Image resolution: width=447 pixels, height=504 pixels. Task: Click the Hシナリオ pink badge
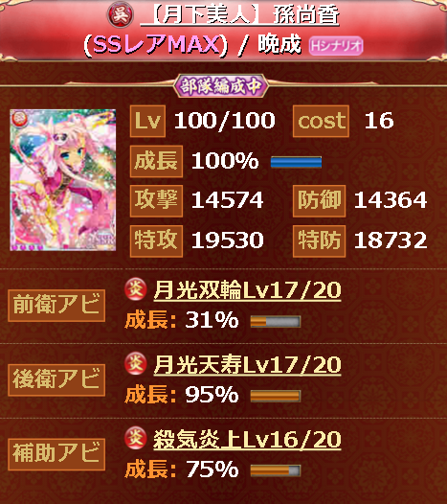tap(336, 46)
